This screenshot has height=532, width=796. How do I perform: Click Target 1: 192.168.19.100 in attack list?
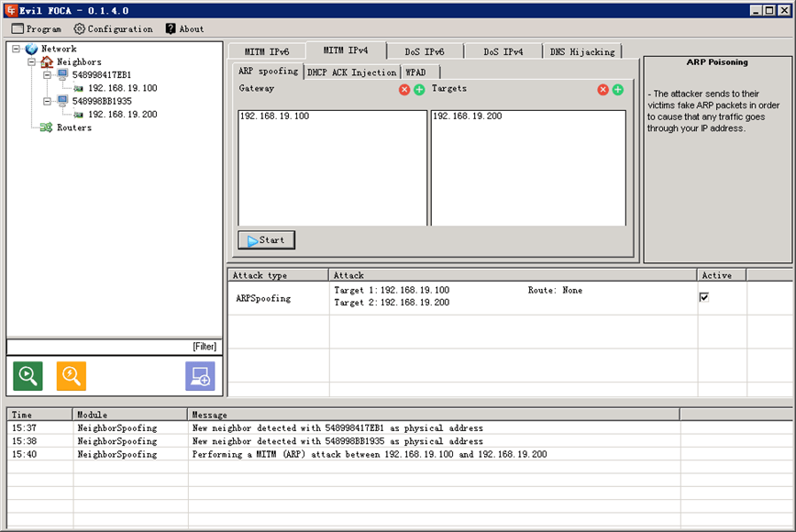click(392, 290)
